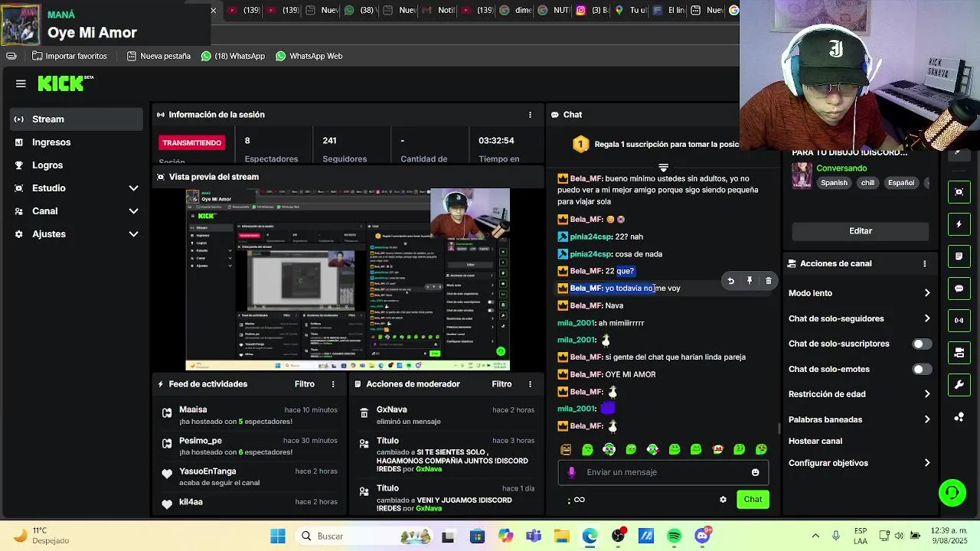Reply to Bela_MF's highlighted message
This screenshot has height=551, width=980.
pyautogui.click(x=730, y=281)
